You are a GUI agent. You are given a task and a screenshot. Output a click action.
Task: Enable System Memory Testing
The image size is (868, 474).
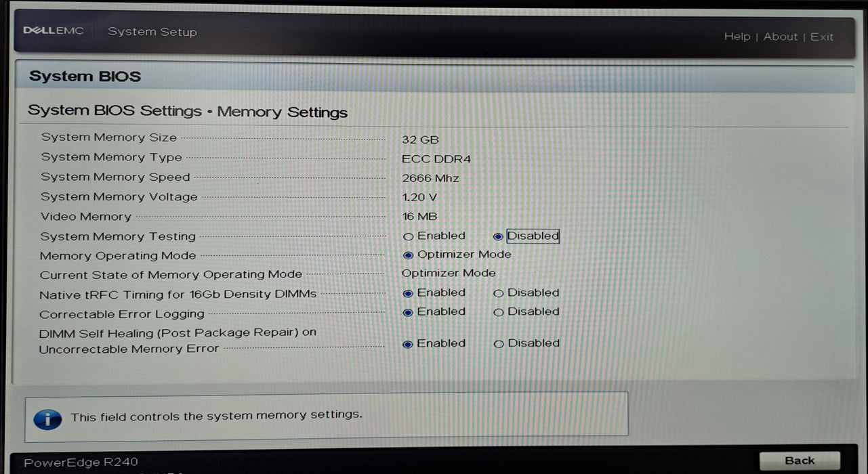click(x=409, y=236)
